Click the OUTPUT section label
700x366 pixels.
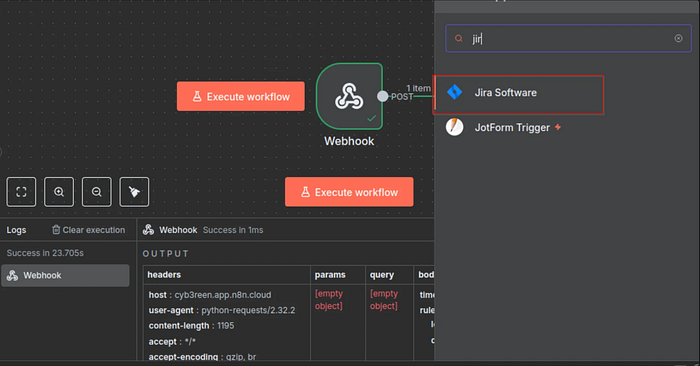(166, 254)
